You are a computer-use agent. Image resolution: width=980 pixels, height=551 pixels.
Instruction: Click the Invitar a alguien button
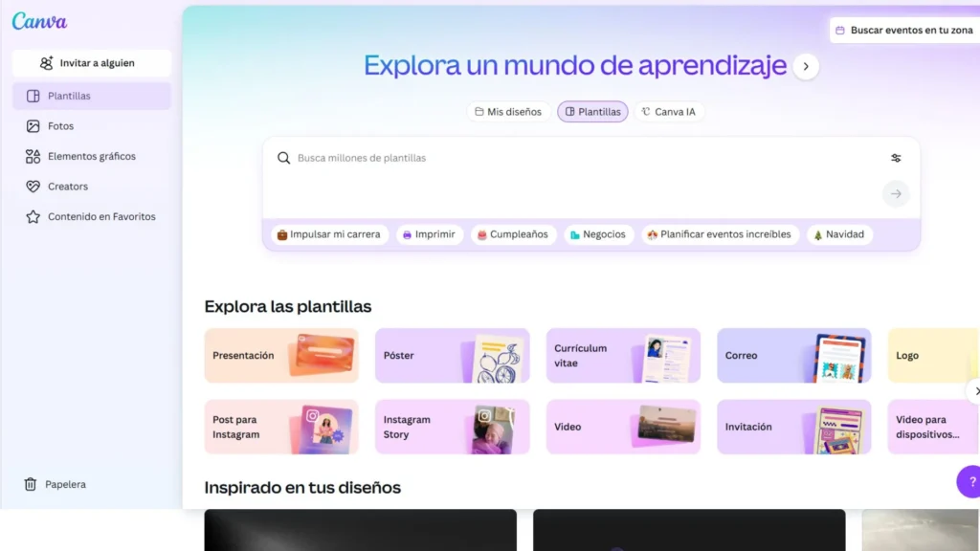91,62
